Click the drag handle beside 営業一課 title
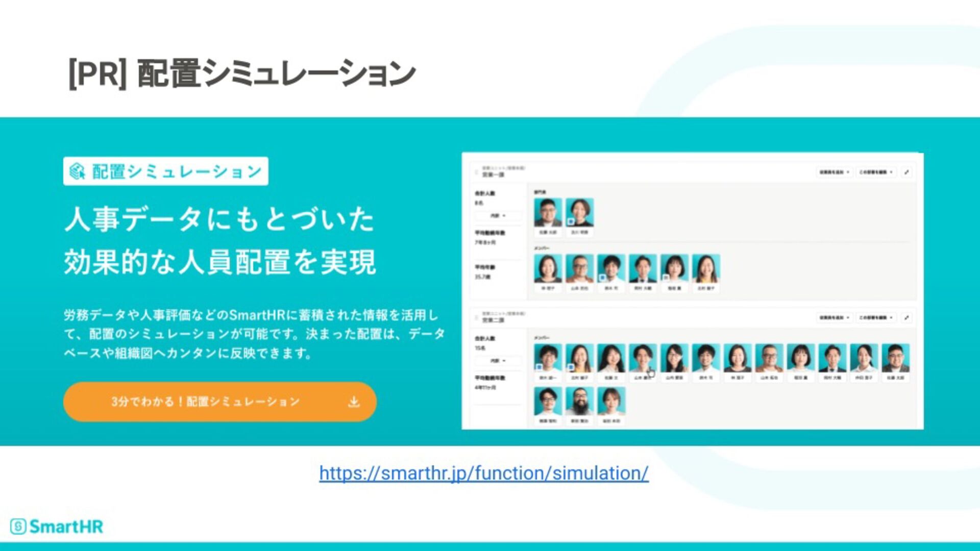Screen dimensions: 980x551 [477, 172]
